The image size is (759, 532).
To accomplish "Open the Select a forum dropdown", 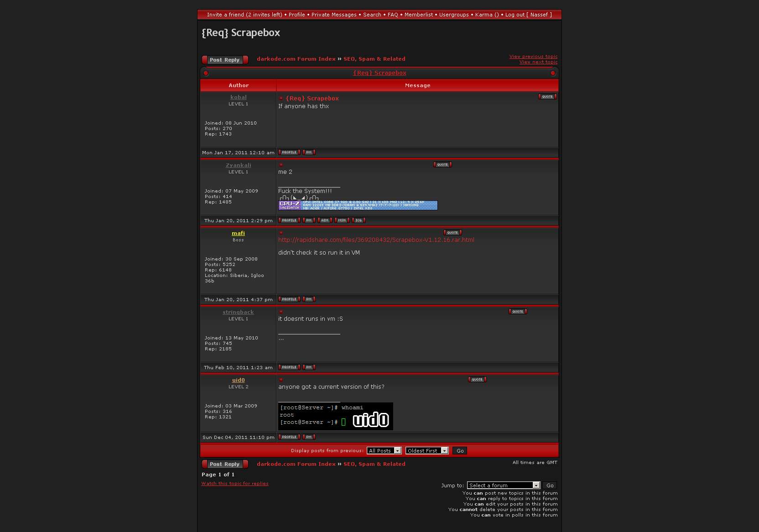I will (504, 485).
